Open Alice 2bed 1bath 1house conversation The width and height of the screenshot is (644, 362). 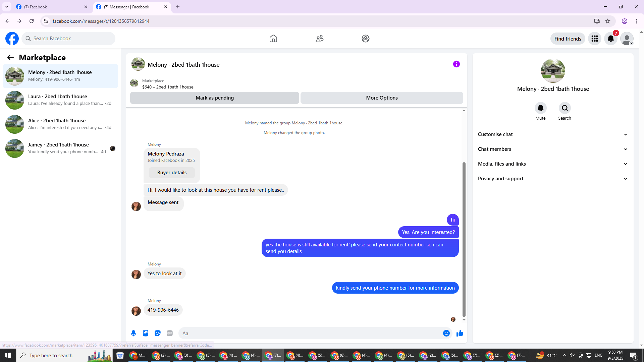60,124
